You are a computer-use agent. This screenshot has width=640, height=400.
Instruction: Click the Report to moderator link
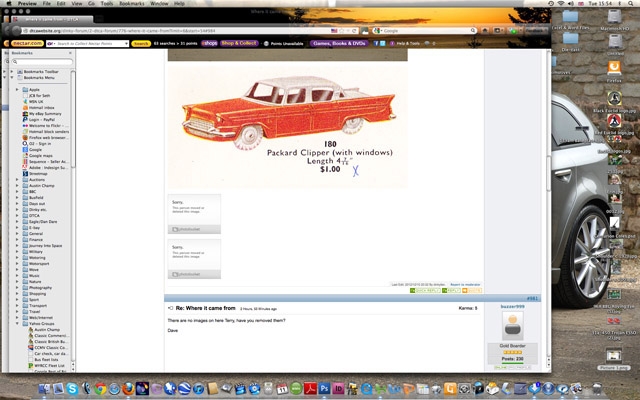pos(464,284)
